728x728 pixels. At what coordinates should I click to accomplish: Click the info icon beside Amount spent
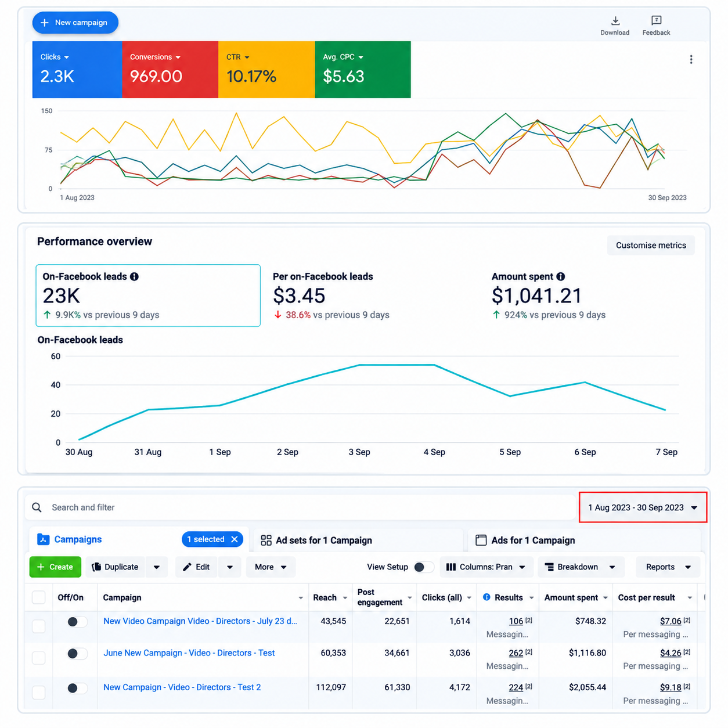(560, 276)
